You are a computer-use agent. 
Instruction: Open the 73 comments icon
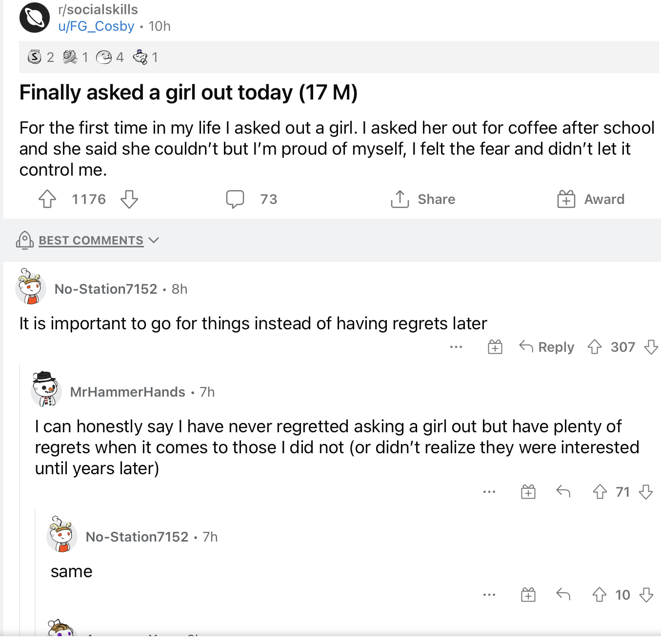pos(235,199)
